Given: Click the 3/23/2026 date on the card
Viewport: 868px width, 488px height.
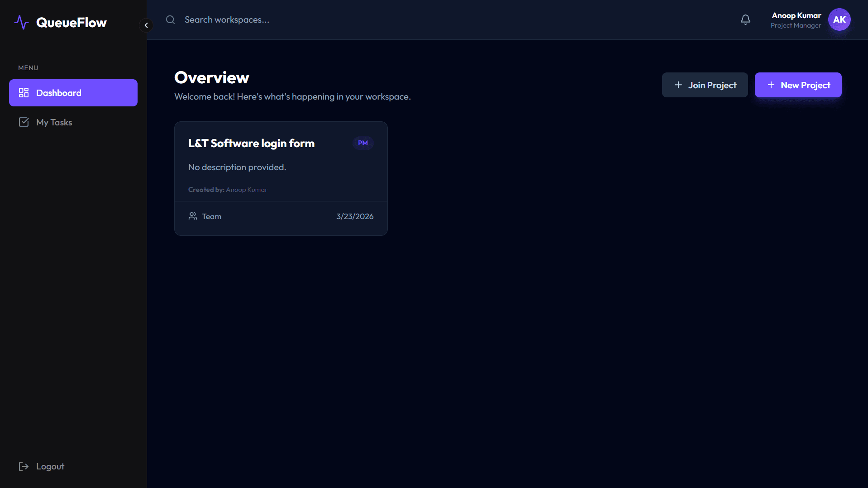Looking at the screenshot, I should click(x=355, y=216).
